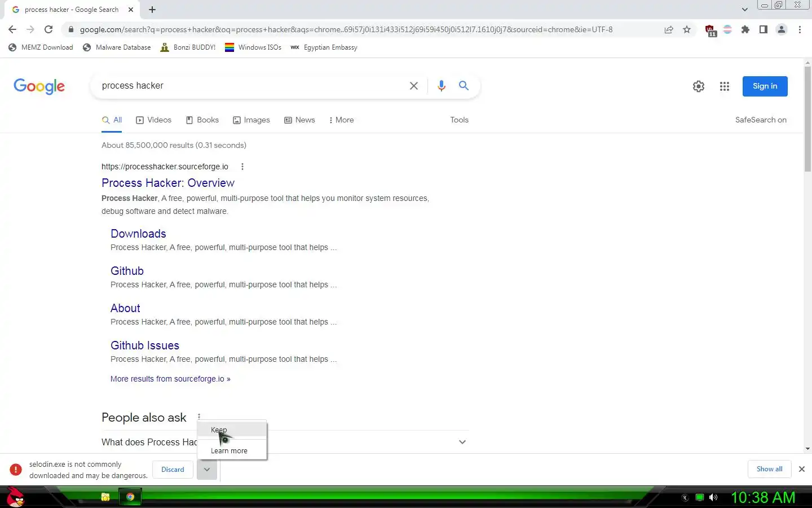Click SafeSearch on setting
This screenshot has height=508, width=812.
(x=761, y=120)
